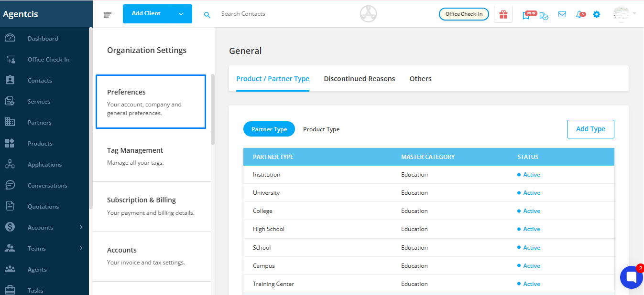Select the School partner type cell
This screenshot has height=295, width=644.
coord(262,248)
